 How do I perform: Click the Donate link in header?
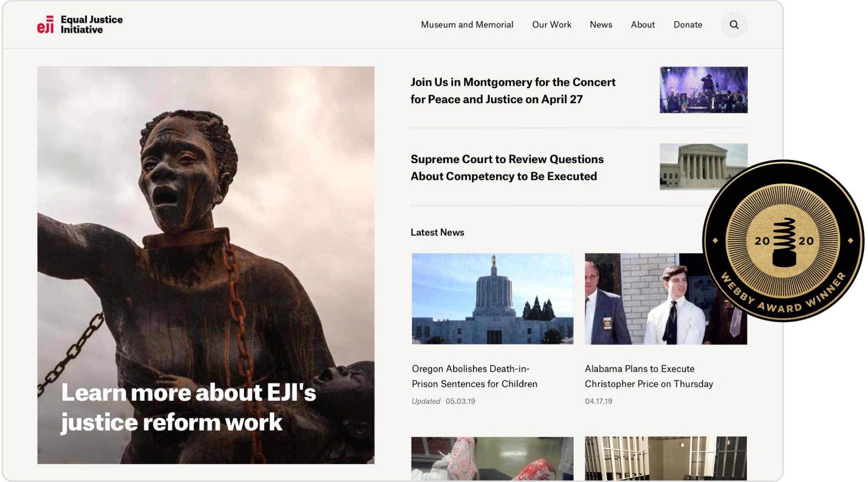(x=688, y=25)
